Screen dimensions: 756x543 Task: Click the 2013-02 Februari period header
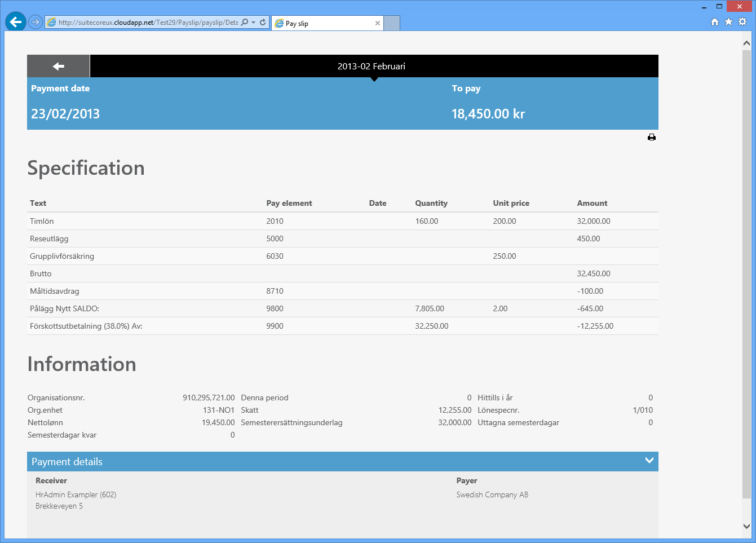coord(372,67)
